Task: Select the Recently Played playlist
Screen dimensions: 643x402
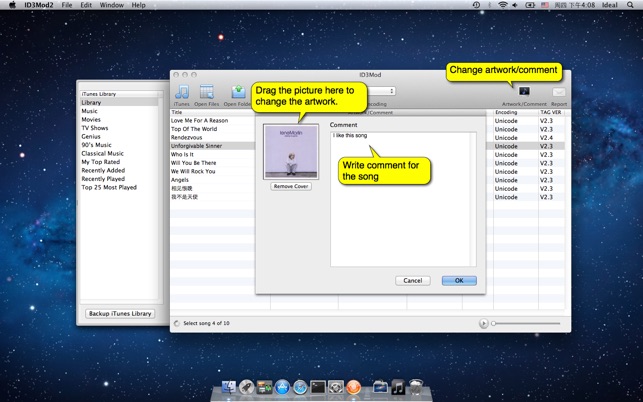Action: point(119,179)
